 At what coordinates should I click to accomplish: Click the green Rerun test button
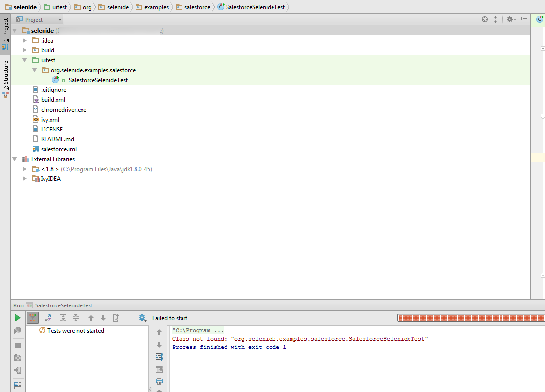coord(18,318)
